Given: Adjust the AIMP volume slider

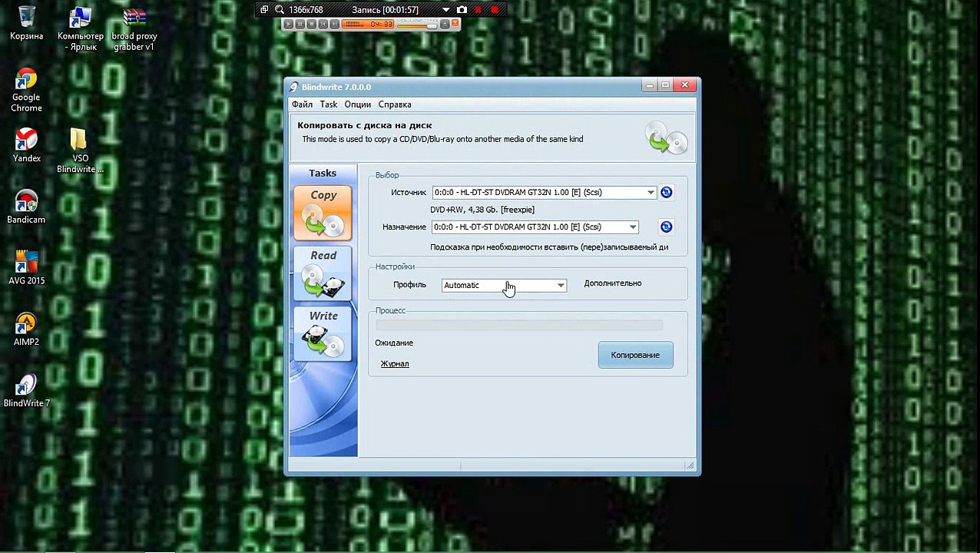Looking at the screenshot, I should [417, 25].
